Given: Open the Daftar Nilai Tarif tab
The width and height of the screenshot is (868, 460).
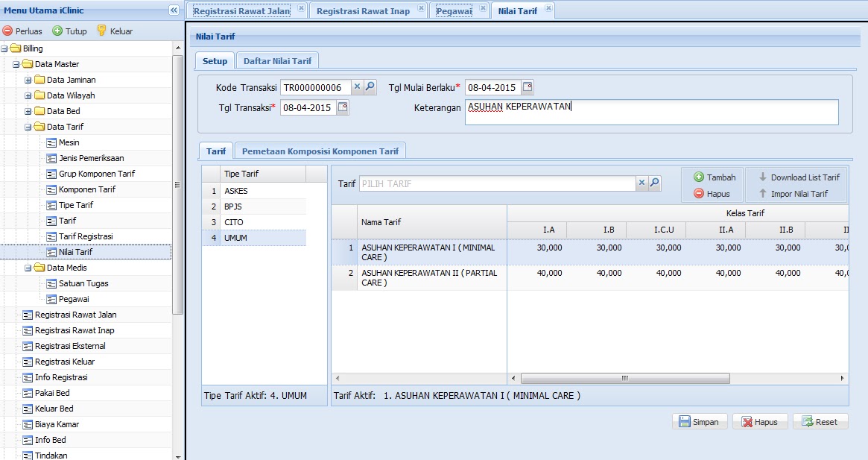Looking at the screenshot, I should point(277,61).
